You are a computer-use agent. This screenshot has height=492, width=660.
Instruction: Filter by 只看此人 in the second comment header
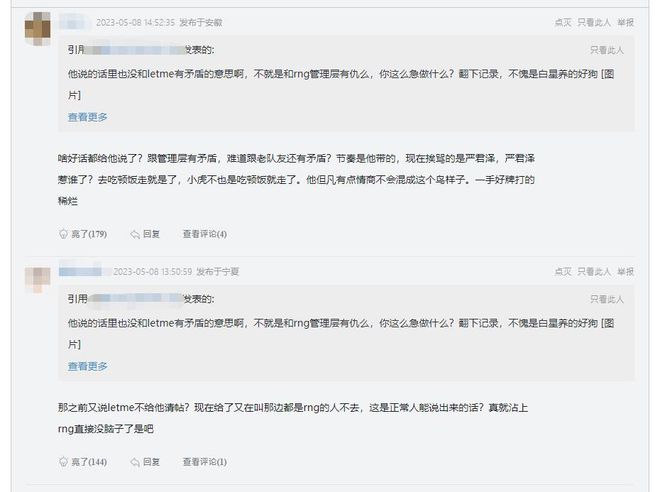click(x=594, y=271)
